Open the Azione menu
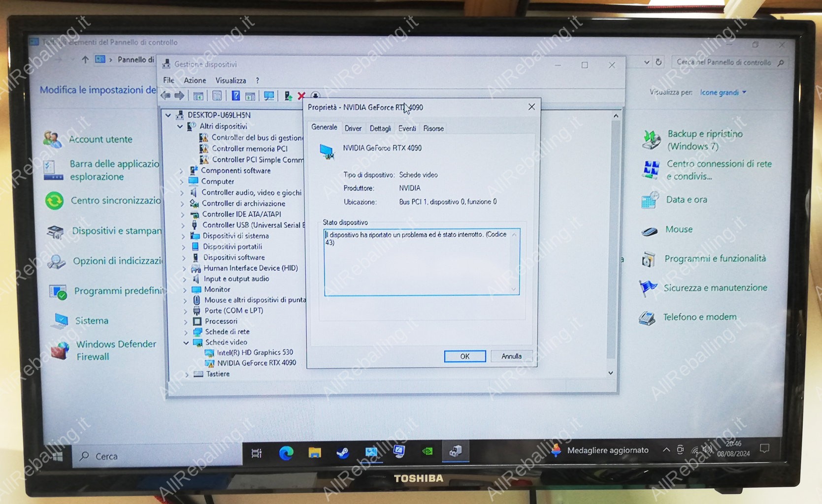Screen dimensions: 822x504 [195, 80]
